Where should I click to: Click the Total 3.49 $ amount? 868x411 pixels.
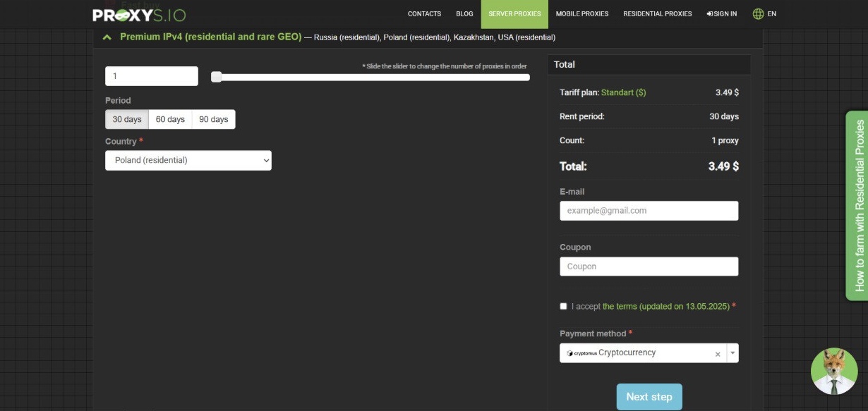pos(723,166)
